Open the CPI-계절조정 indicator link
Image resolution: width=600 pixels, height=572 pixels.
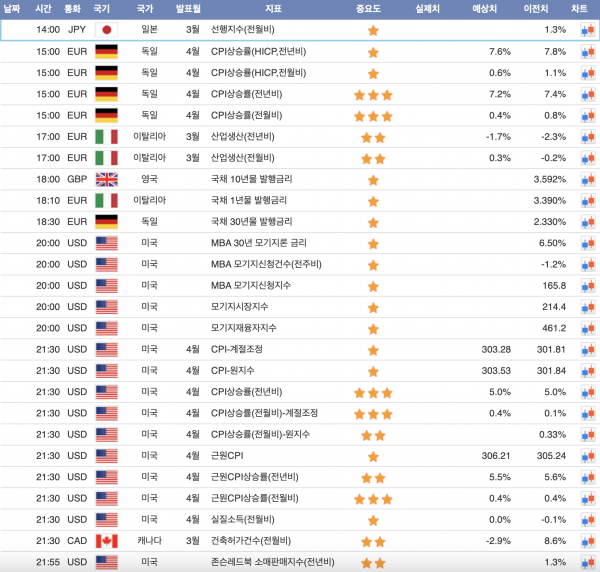tap(236, 350)
